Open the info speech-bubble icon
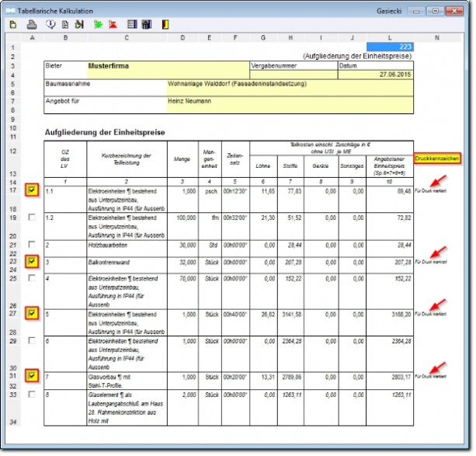Image resolution: width=476 pixels, height=456 pixels. point(50,24)
